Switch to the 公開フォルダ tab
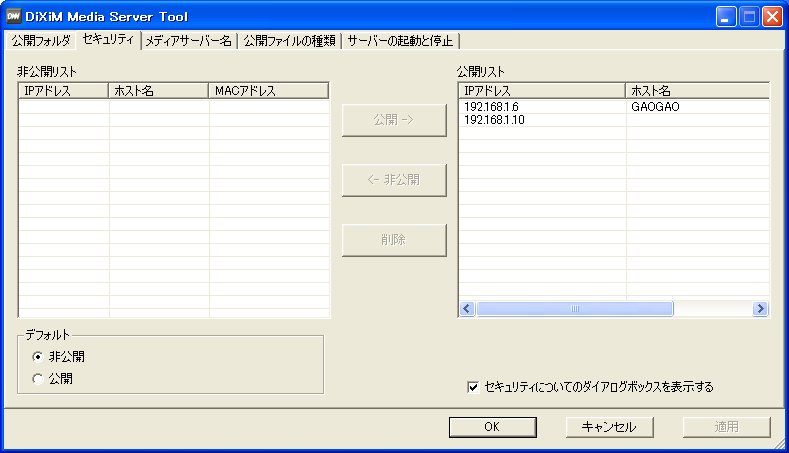The height and width of the screenshot is (453, 789). [41, 41]
